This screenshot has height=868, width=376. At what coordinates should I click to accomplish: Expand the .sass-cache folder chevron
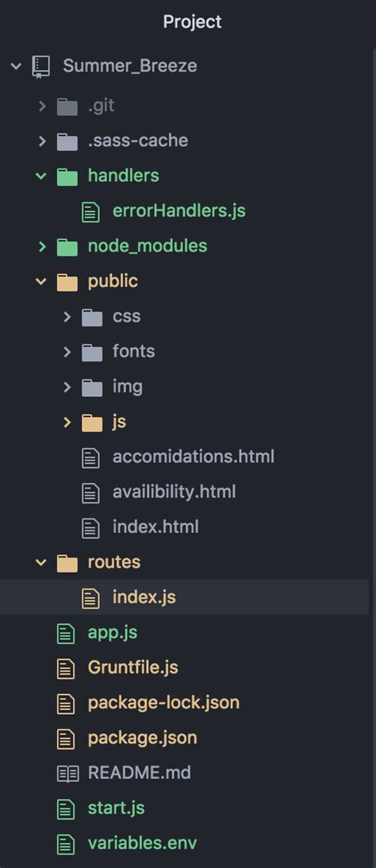tap(42, 141)
